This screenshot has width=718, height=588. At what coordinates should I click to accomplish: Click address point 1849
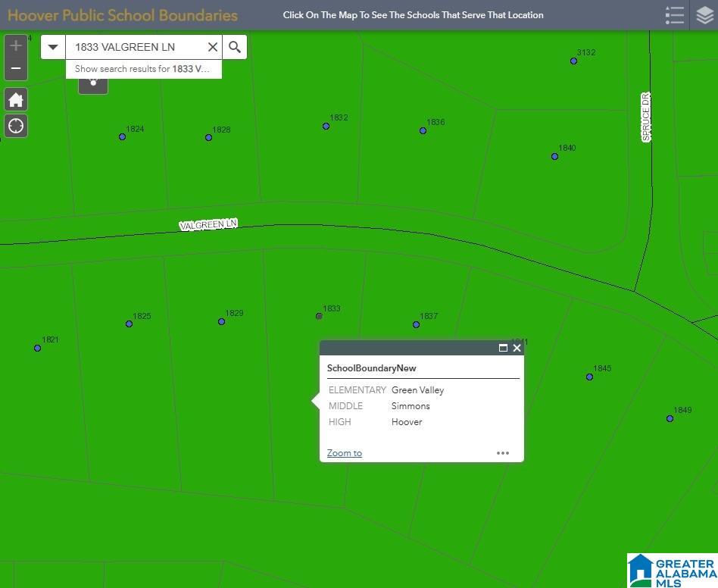tap(670, 418)
